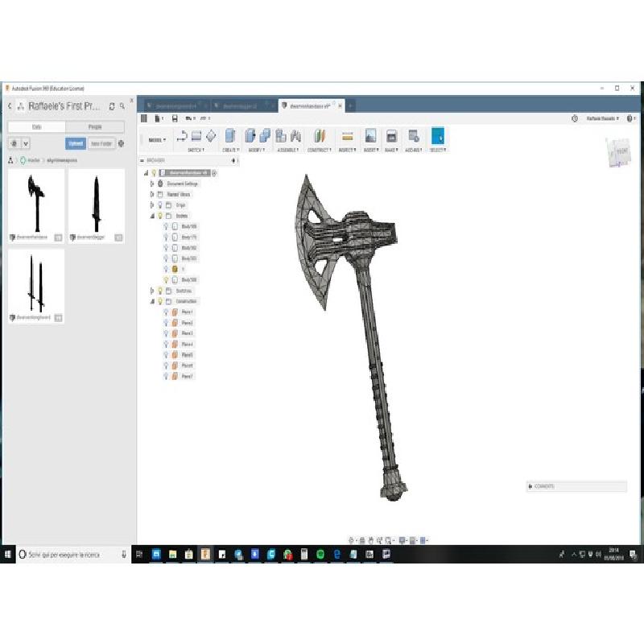Open the MODIFY menu
Screen dimensions: 644x644
tap(257, 150)
